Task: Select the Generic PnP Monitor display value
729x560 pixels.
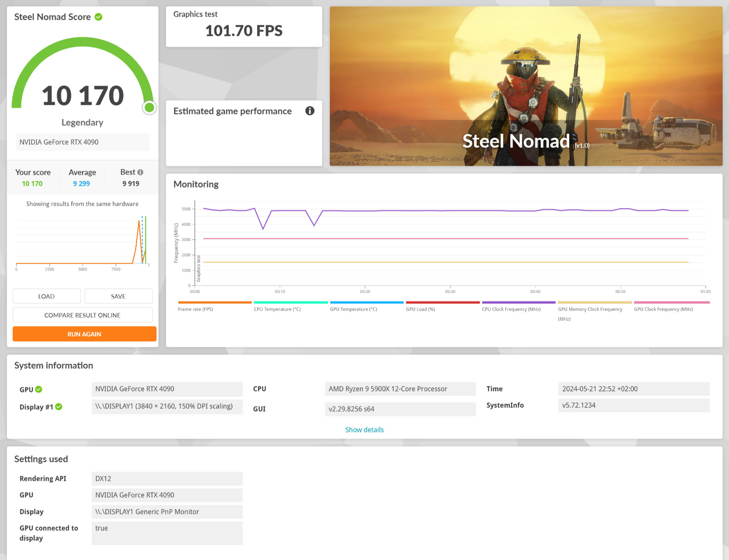Action: tap(167, 512)
